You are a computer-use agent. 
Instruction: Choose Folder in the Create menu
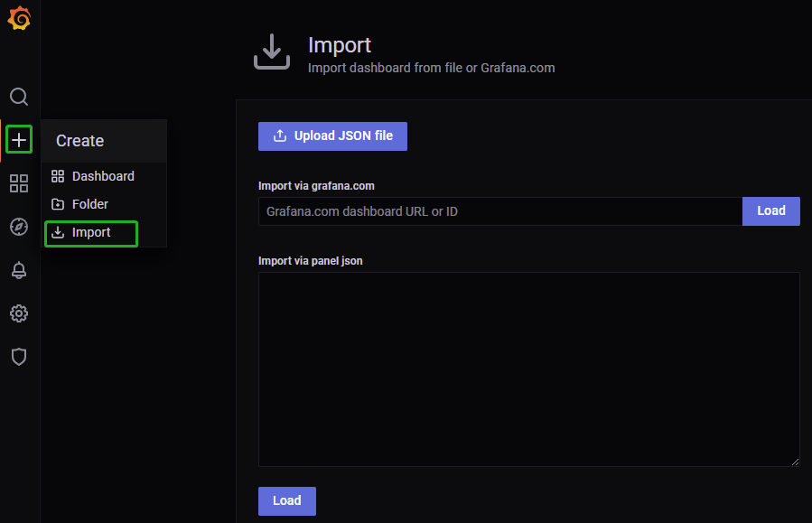click(89, 204)
